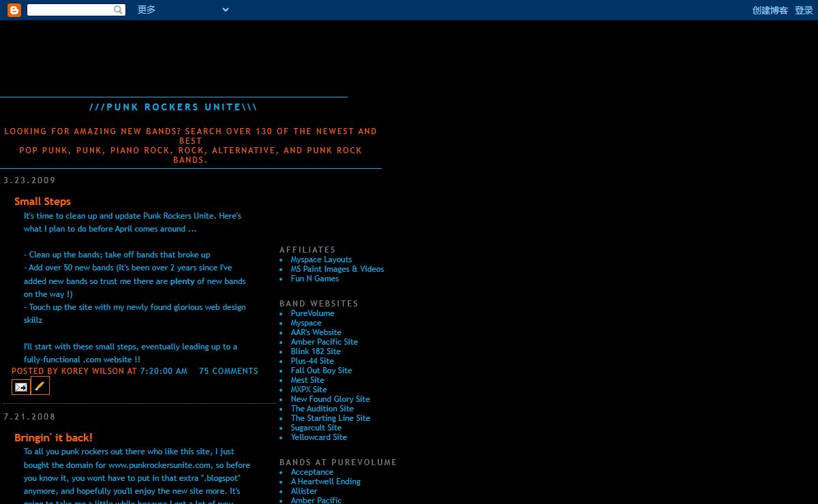The image size is (818, 504).
Task: Open MXPX Site link
Action: tap(309, 390)
